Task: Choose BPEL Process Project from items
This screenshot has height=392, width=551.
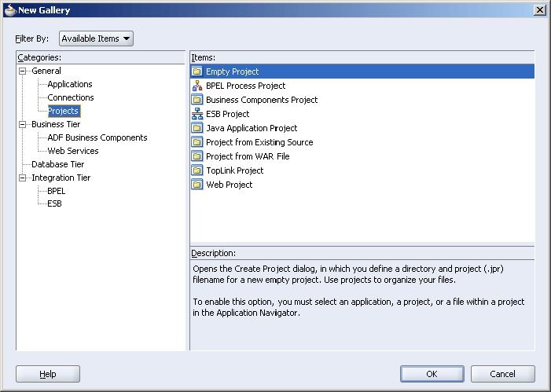Action: (x=245, y=86)
